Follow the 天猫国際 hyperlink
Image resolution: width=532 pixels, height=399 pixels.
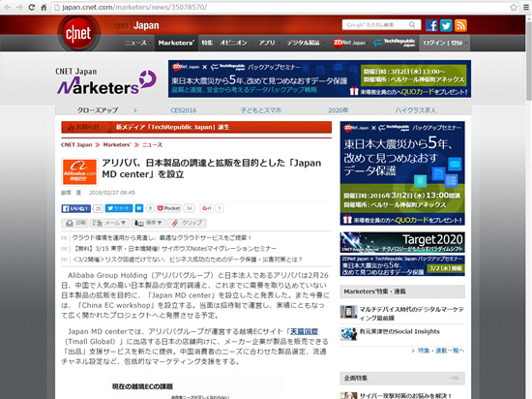tap(305, 331)
